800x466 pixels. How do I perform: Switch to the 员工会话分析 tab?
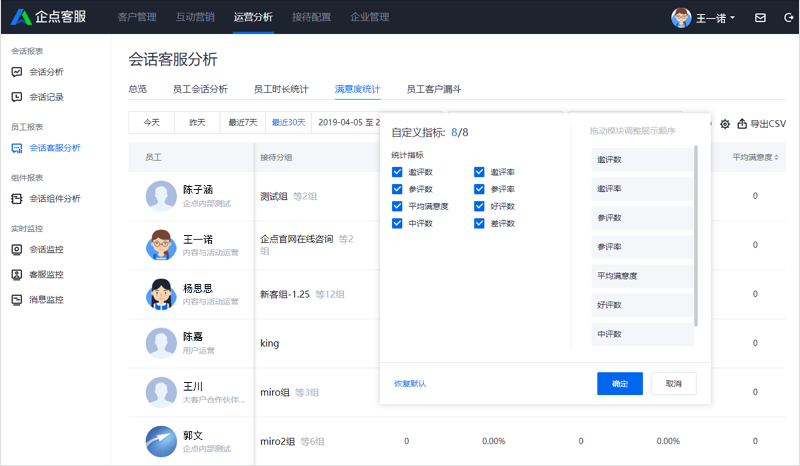tap(200, 89)
